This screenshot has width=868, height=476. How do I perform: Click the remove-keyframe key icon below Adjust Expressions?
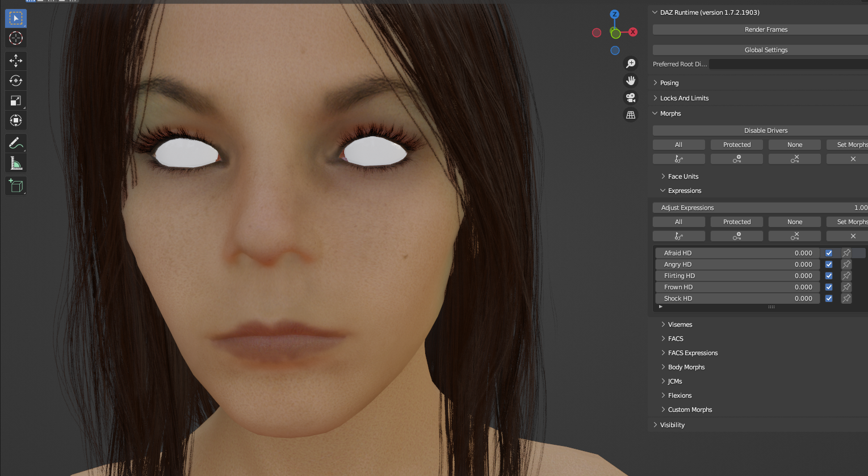[x=795, y=236]
